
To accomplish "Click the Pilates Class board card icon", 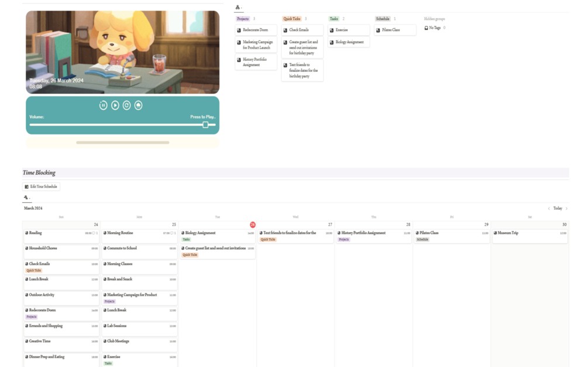I will [378, 30].
